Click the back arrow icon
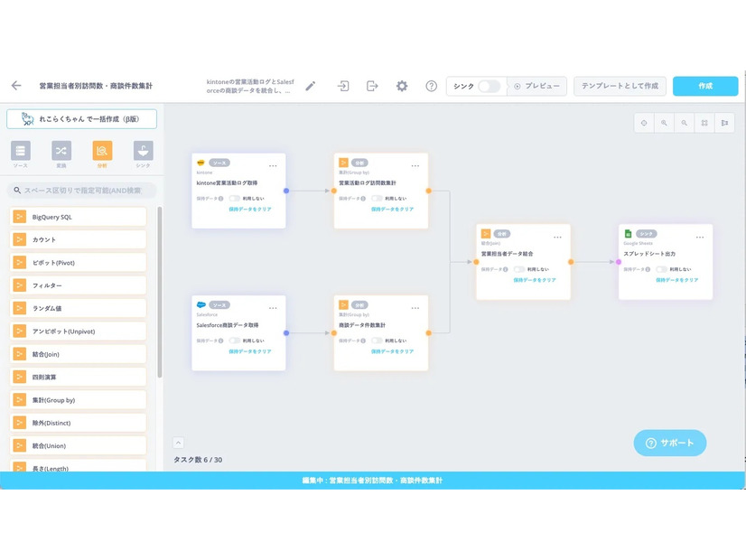 point(16,86)
